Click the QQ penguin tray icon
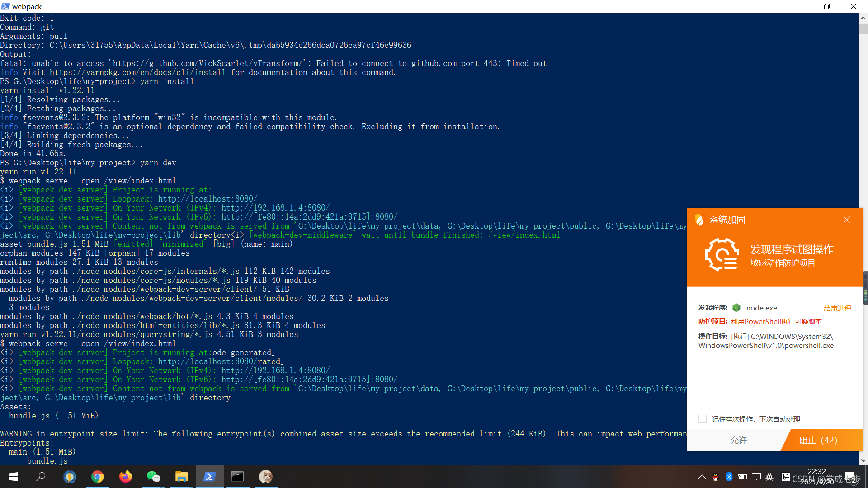This screenshot has height=488, width=868. coord(715,477)
